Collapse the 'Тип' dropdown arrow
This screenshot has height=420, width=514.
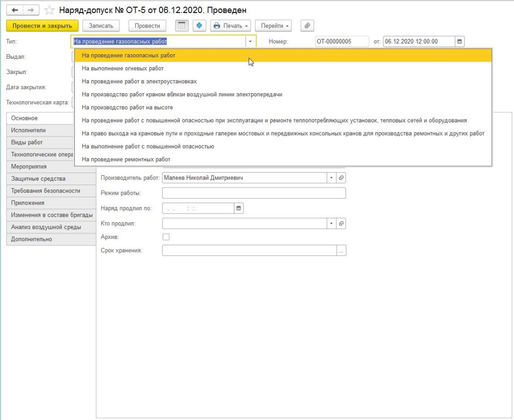tap(250, 42)
